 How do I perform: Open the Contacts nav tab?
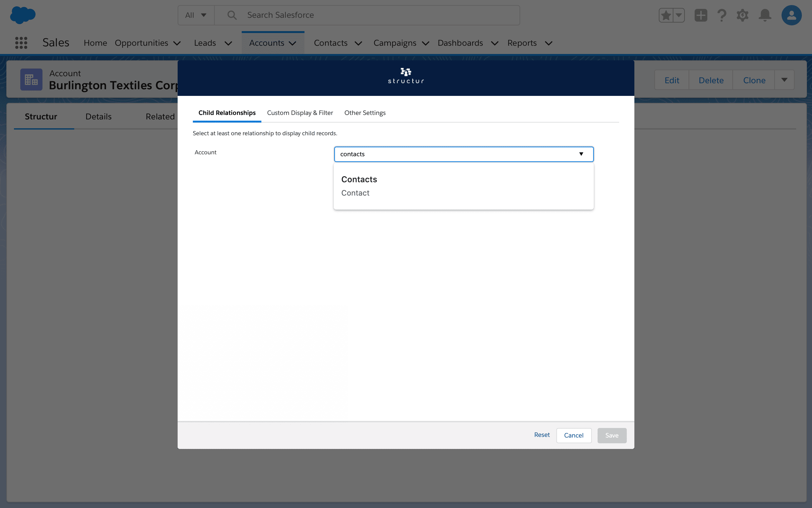coord(331,43)
